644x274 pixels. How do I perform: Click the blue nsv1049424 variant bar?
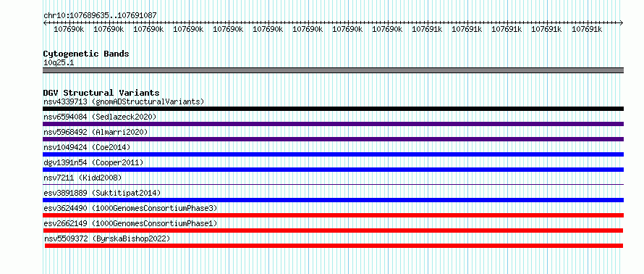(x=333, y=154)
